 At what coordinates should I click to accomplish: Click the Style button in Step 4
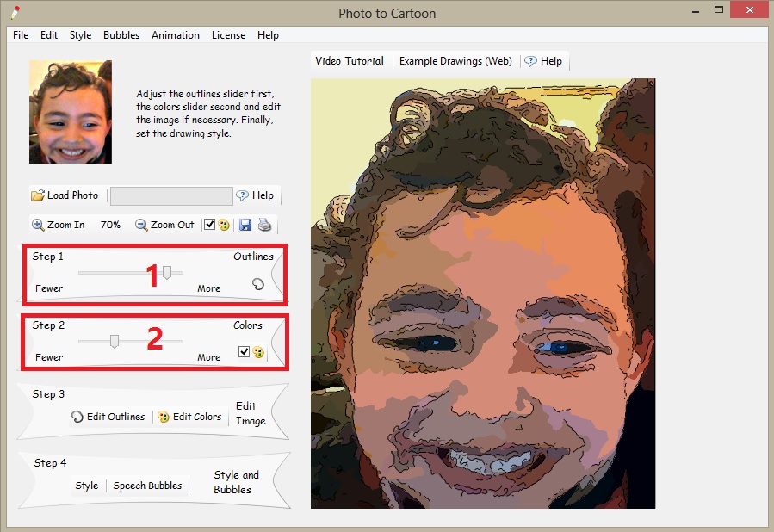click(87, 486)
